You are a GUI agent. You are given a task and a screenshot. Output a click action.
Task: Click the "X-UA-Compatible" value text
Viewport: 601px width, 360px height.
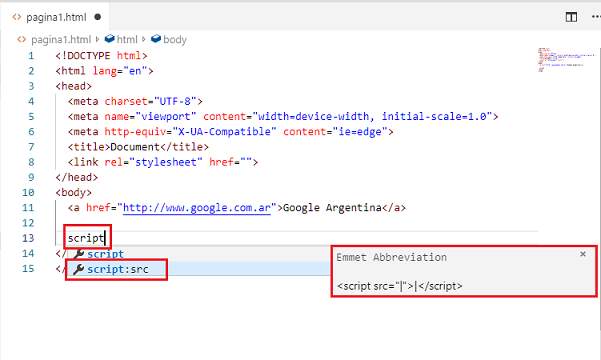point(224,132)
